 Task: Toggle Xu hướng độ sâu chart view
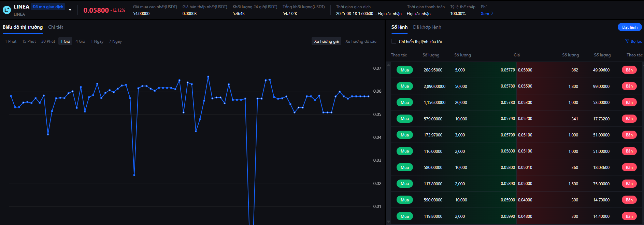point(361,41)
